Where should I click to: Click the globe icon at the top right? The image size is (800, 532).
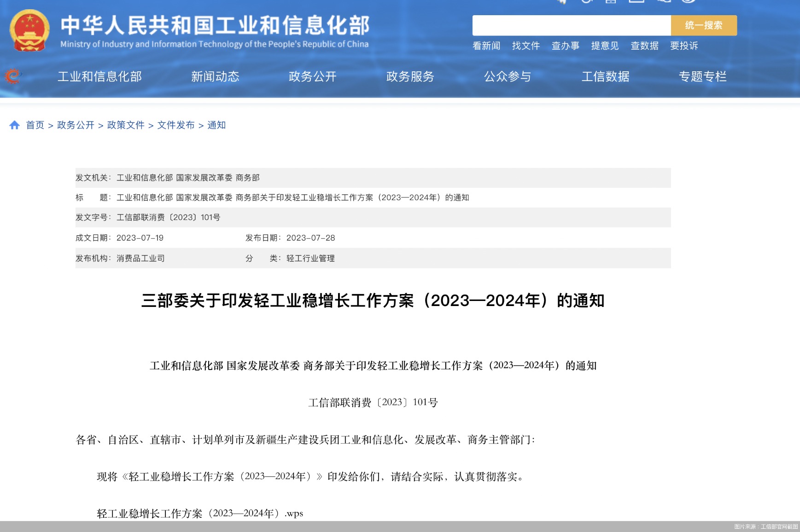click(x=689, y=2)
